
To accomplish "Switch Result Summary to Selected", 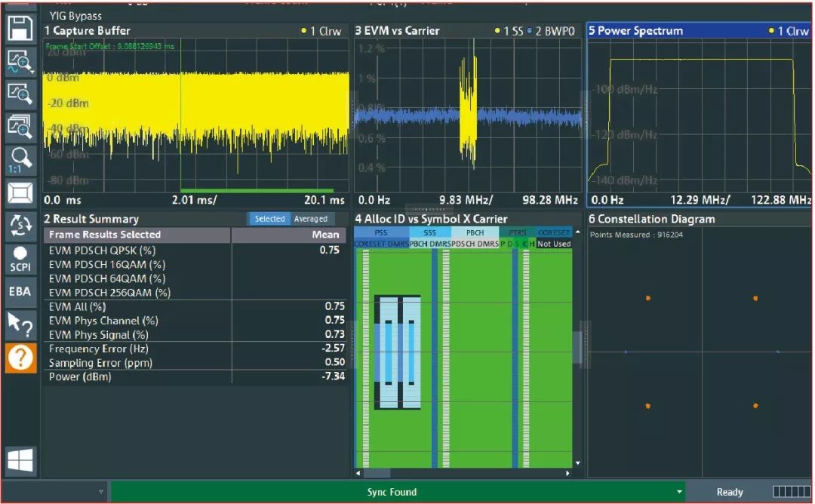I will click(x=269, y=219).
